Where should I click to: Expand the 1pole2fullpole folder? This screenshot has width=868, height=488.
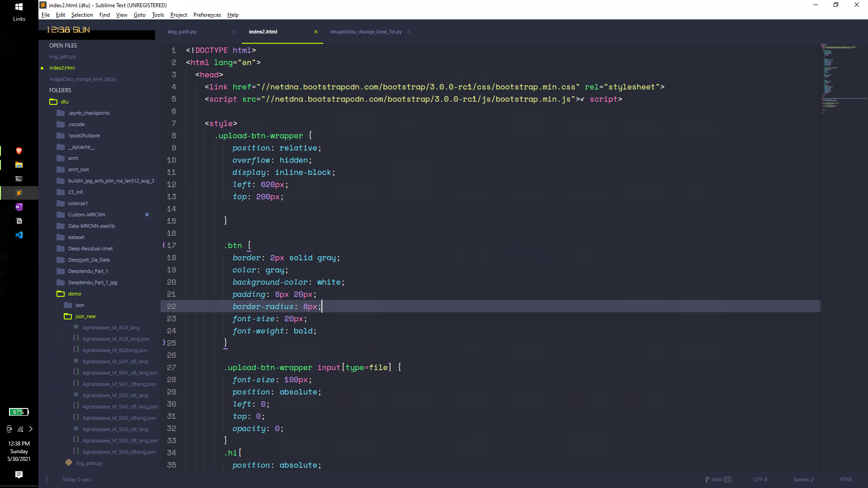tap(61, 136)
